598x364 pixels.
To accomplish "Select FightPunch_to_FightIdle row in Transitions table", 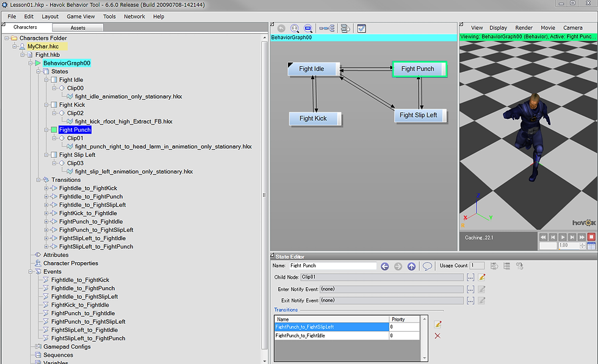I will (347, 336).
